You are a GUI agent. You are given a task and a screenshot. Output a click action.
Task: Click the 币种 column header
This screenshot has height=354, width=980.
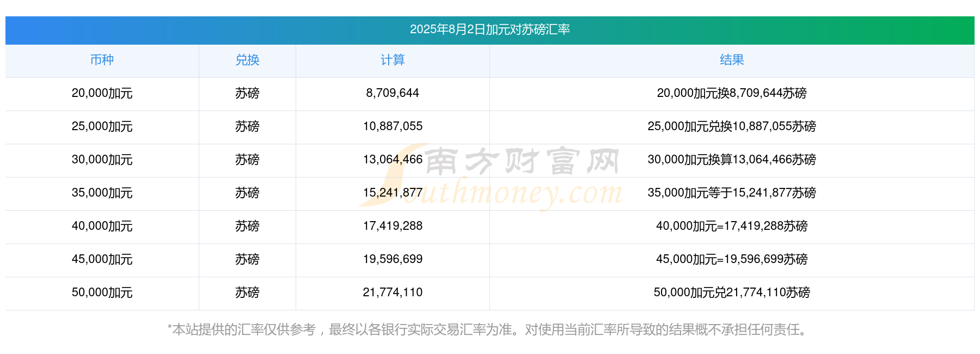tap(102, 60)
